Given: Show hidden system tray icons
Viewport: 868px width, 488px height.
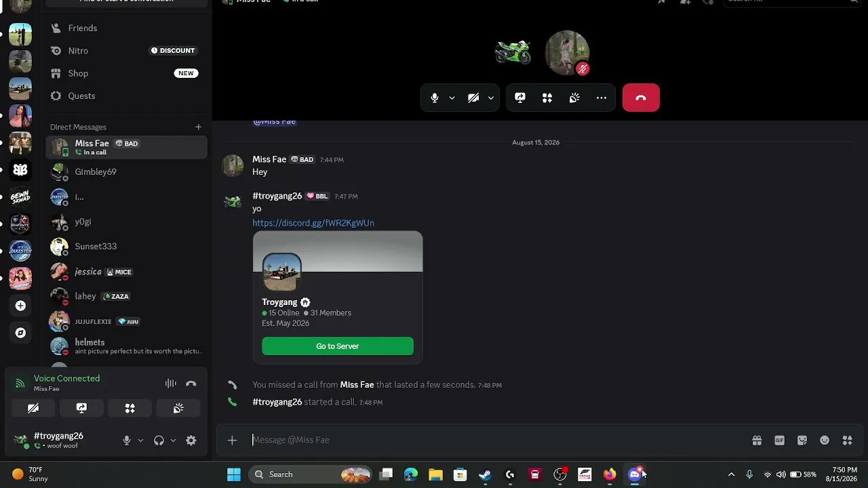Looking at the screenshot, I should tap(731, 474).
